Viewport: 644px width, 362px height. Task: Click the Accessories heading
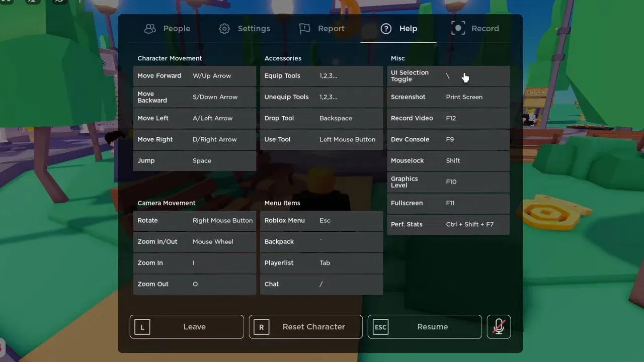(x=283, y=58)
